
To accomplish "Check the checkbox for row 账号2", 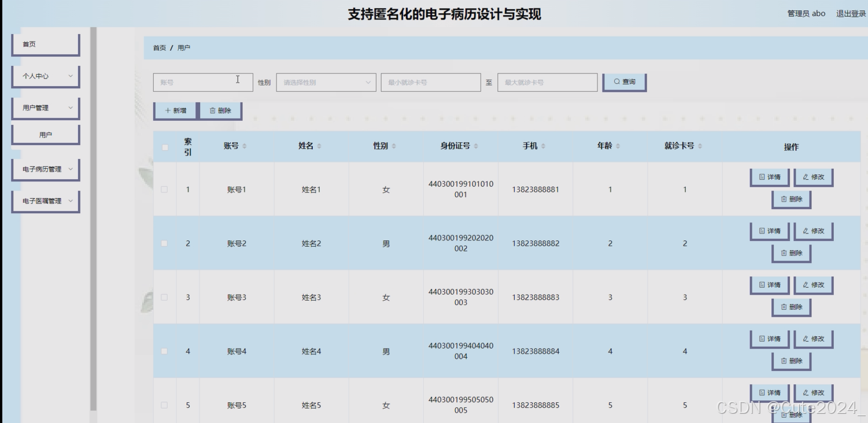I will tap(164, 243).
